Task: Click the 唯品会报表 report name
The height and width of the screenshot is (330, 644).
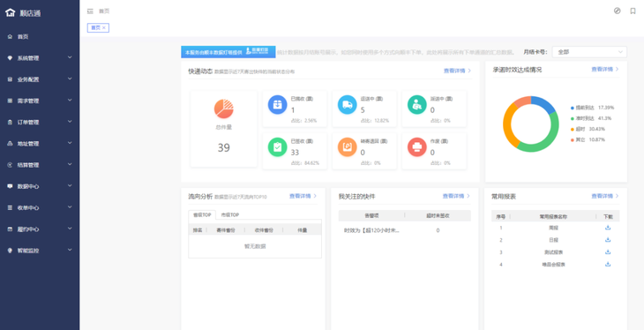Action: pos(554,265)
